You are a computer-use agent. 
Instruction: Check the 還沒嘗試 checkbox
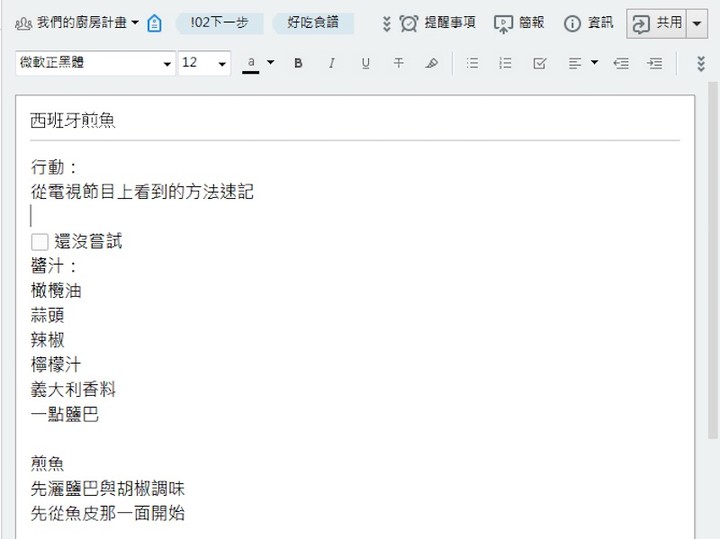pyautogui.click(x=40, y=242)
